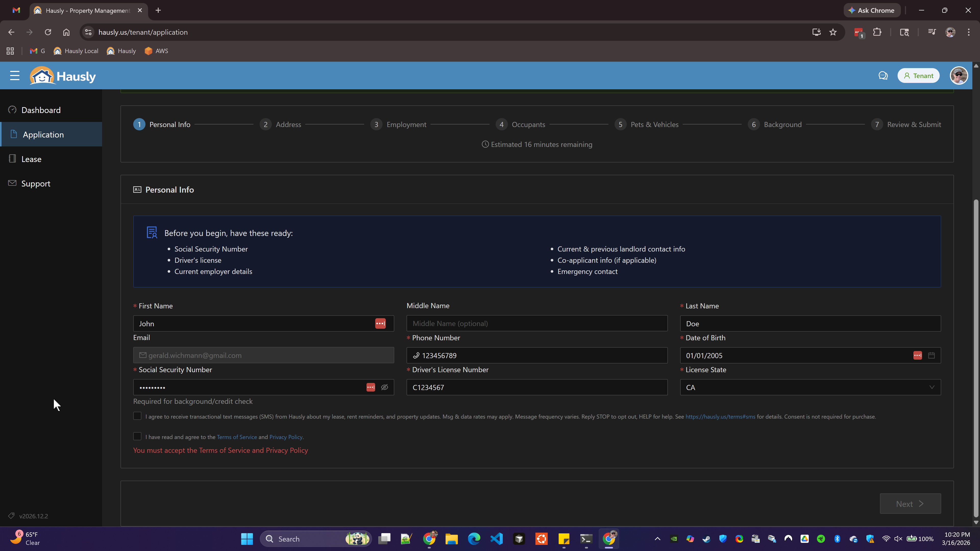Open the Chrome apps grid icon
Image resolution: width=980 pixels, height=551 pixels.
click(10, 51)
